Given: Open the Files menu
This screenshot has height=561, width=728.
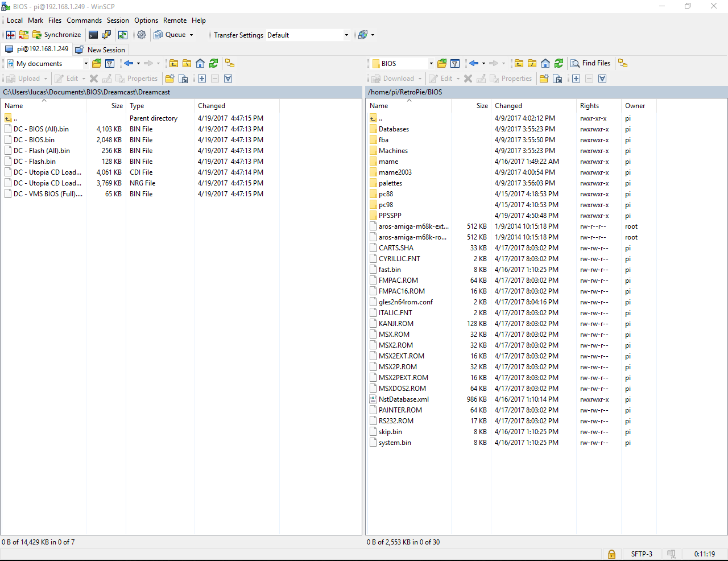Looking at the screenshot, I should [x=55, y=20].
